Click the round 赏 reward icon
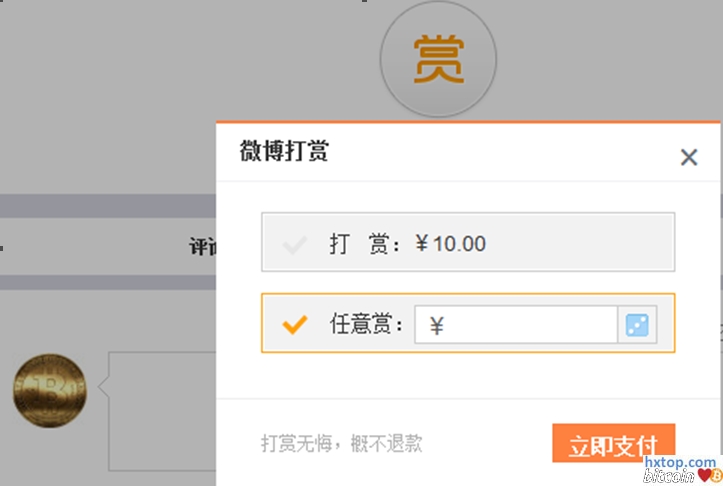The image size is (723, 486). 438,59
